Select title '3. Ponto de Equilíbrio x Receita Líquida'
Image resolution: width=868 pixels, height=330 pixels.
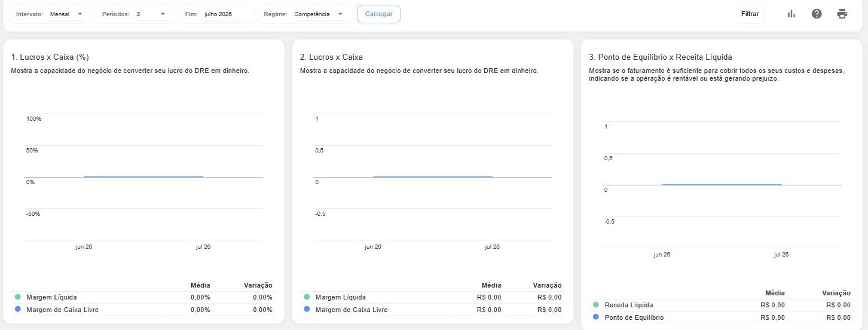click(x=661, y=57)
